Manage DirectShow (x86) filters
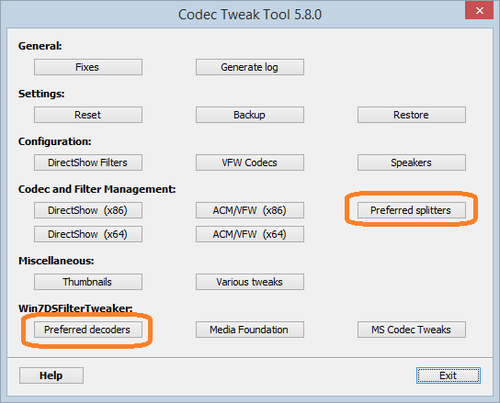The height and width of the screenshot is (403, 500). click(x=88, y=210)
